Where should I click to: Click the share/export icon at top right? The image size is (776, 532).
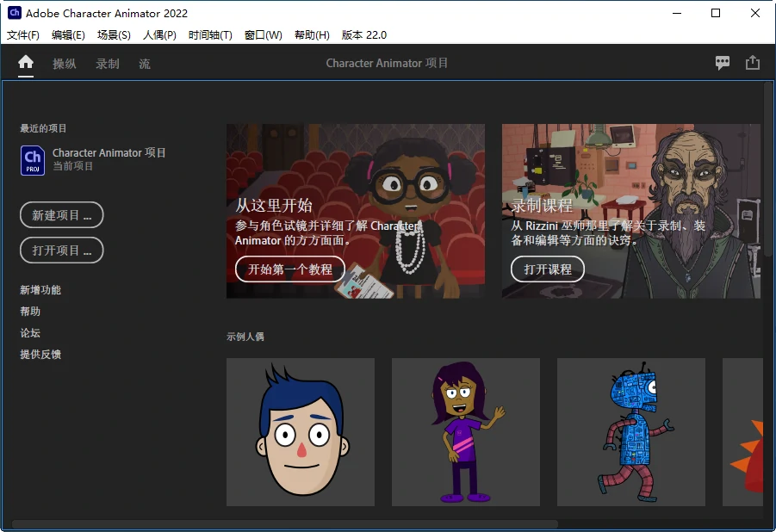coord(753,63)
